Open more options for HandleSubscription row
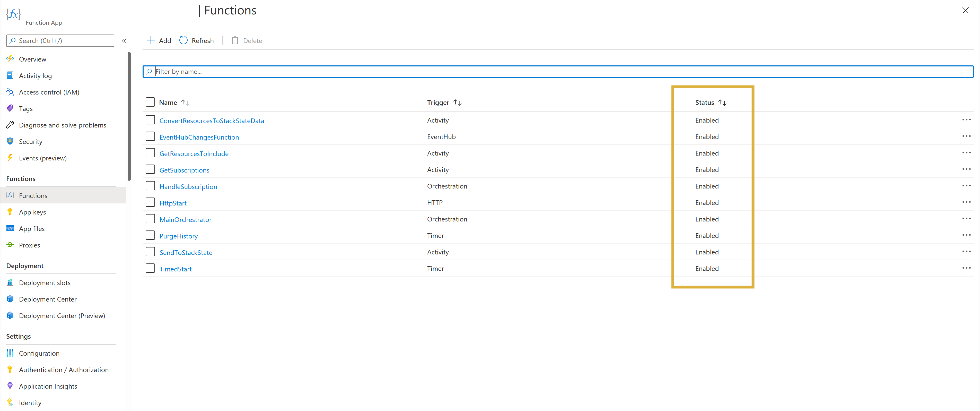 coord(966,185)
